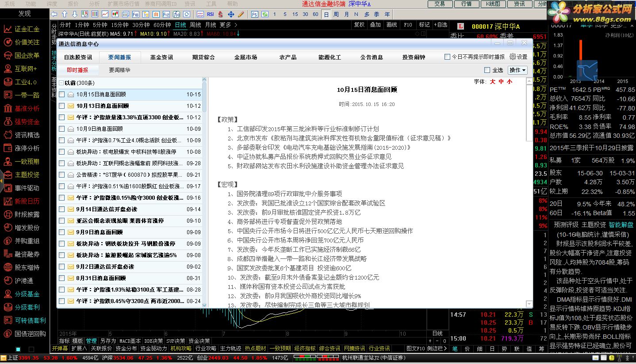Switch to 基金资讯 tab
Screen dimensions: 636x364
click(161, 57)
